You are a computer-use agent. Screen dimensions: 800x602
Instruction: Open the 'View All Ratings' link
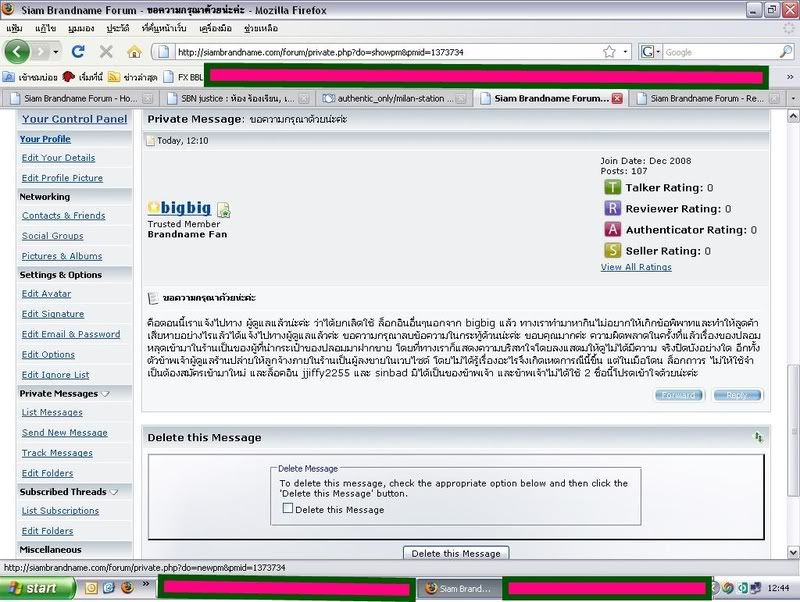(x=635, y=268)
